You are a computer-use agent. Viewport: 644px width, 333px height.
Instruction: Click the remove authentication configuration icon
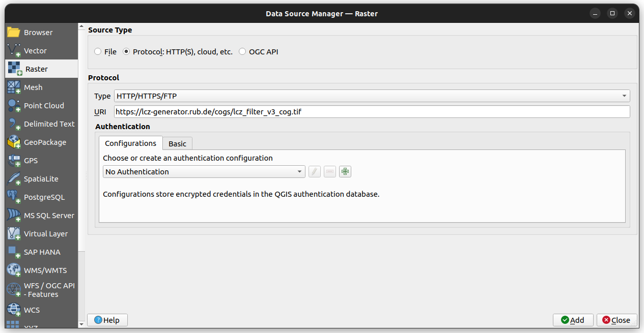coord(330,172)
